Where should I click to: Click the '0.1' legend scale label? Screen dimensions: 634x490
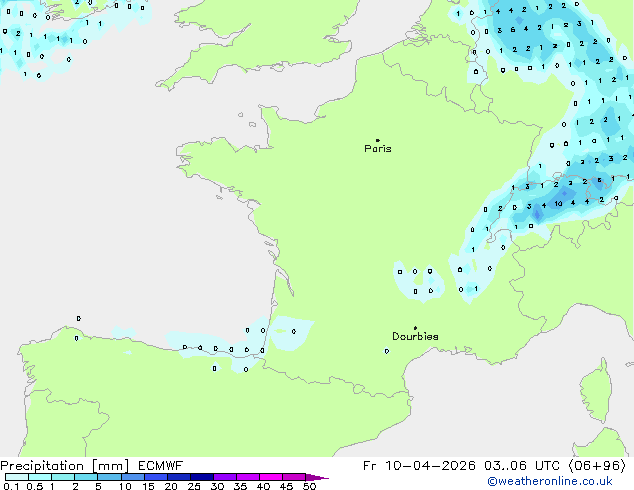11,486
